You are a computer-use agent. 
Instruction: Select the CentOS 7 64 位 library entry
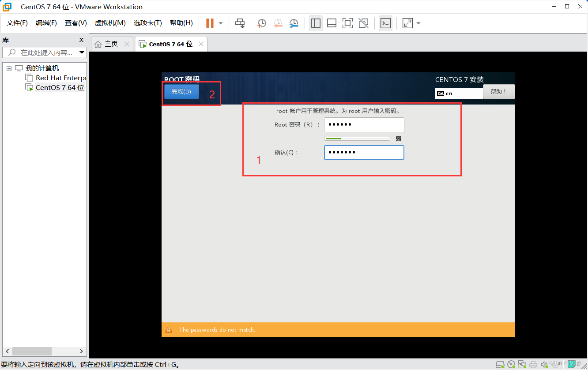(x=60, y=87)
